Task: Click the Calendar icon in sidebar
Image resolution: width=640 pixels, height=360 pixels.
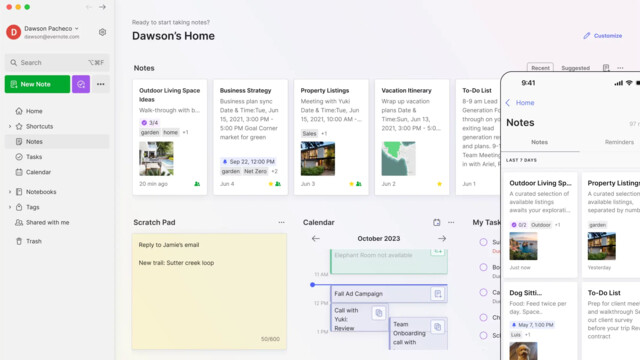Action: point(19,172)
